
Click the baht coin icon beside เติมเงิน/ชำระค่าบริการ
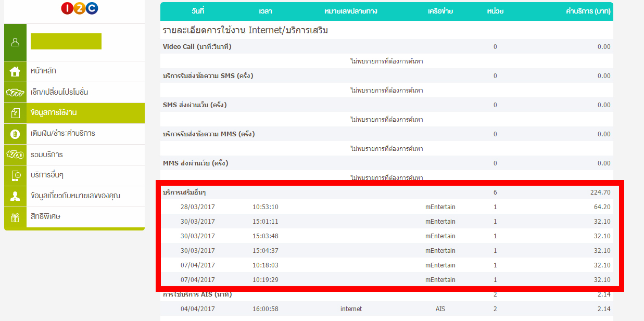point(15,134)
